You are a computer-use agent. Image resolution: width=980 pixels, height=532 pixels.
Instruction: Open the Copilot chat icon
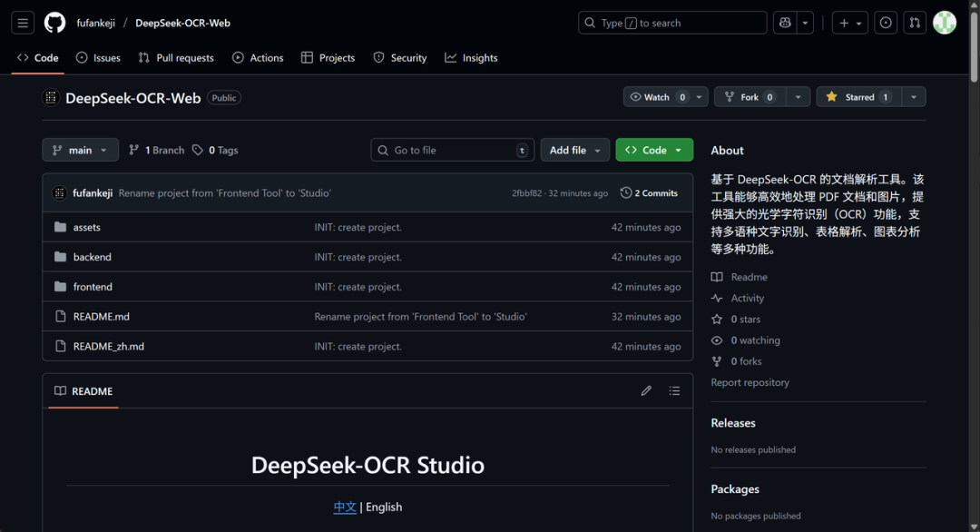[785, 23]
